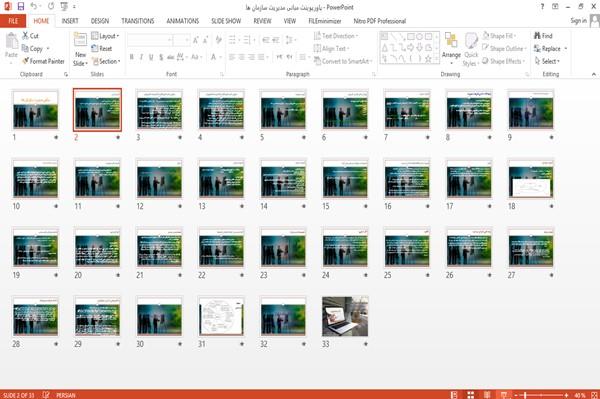Expand the Layout dropdown

point(105,36)
